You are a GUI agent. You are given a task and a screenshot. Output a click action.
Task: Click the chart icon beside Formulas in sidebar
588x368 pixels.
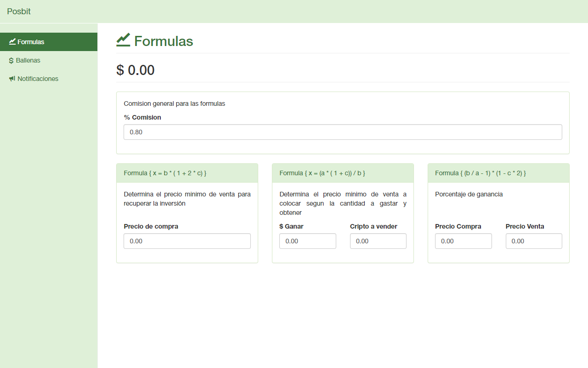point(12,42)
